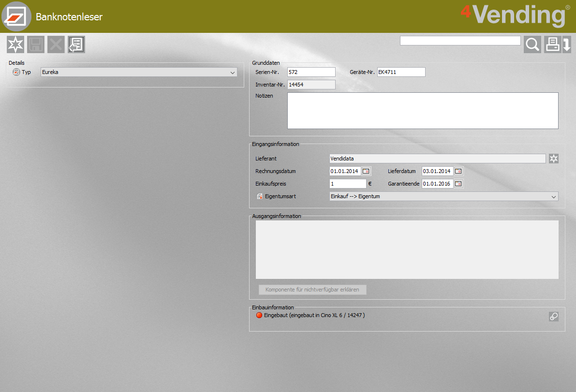Click the down arrow beside print icon
The image size is (576, 392).
(567, 44)
